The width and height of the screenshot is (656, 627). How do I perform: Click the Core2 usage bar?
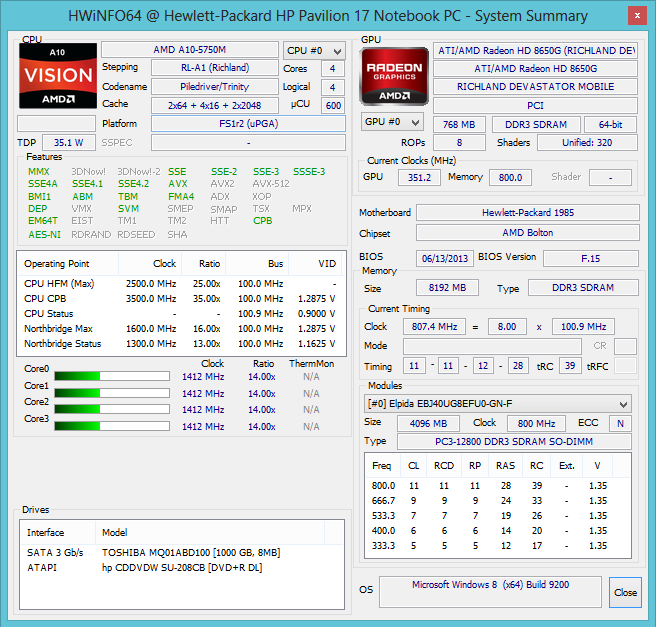112,409
